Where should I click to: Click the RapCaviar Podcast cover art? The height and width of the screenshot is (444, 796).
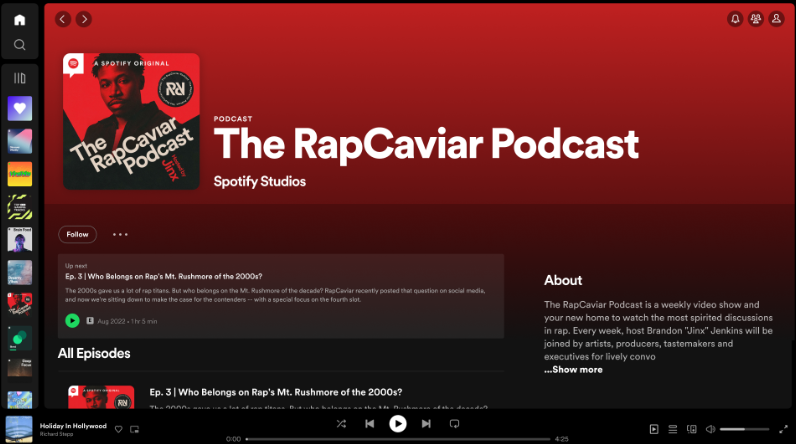[x=131, y=121]
